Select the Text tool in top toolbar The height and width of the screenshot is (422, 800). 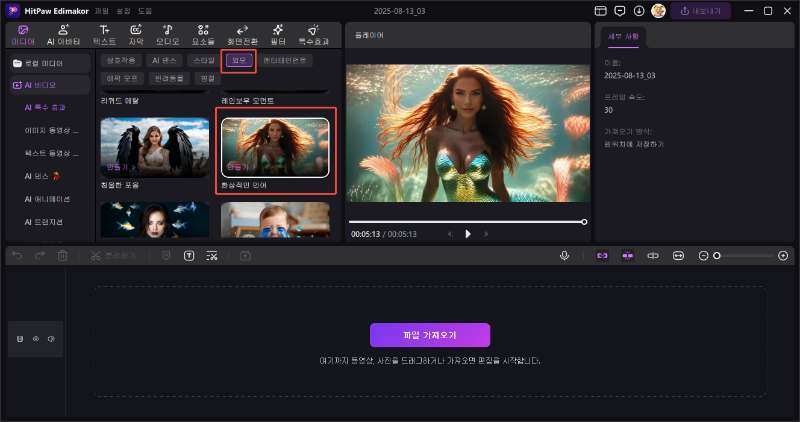click(x=104, y=35)
